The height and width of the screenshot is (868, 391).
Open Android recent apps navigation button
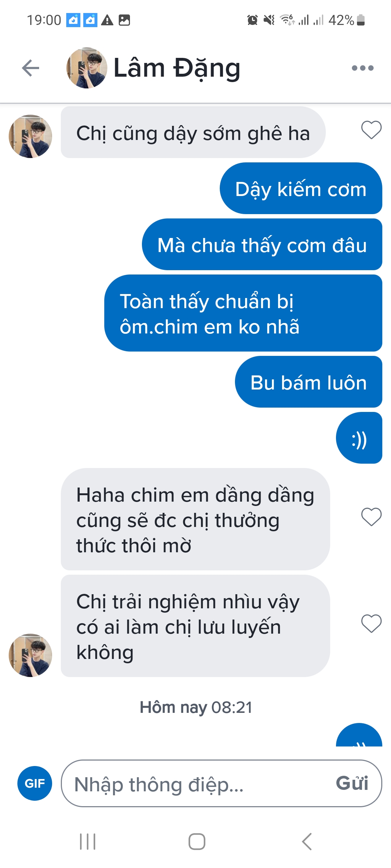[x=88, y=842]
